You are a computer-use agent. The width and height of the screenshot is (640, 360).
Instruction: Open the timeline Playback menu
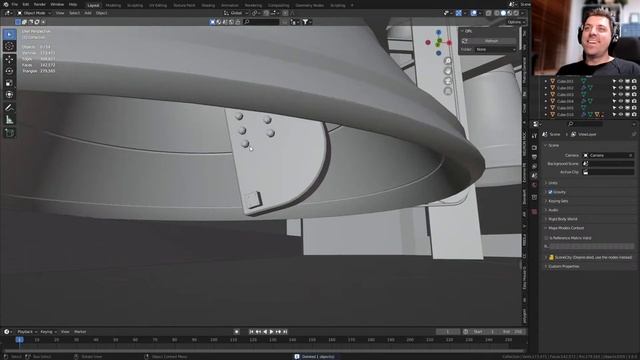coord(27,332)
